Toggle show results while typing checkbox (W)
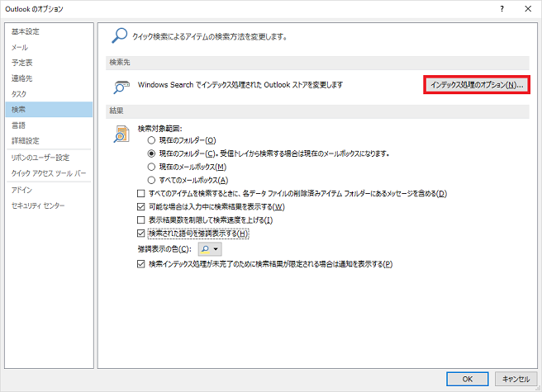Screen dimensions: 542x392 click(140, 207)
